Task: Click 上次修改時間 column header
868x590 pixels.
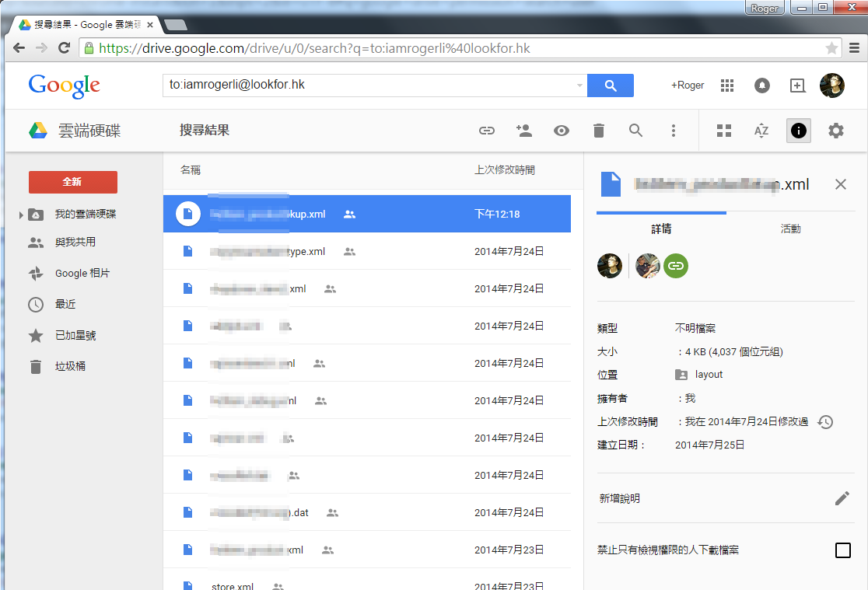Action: [x=504, y=170]
